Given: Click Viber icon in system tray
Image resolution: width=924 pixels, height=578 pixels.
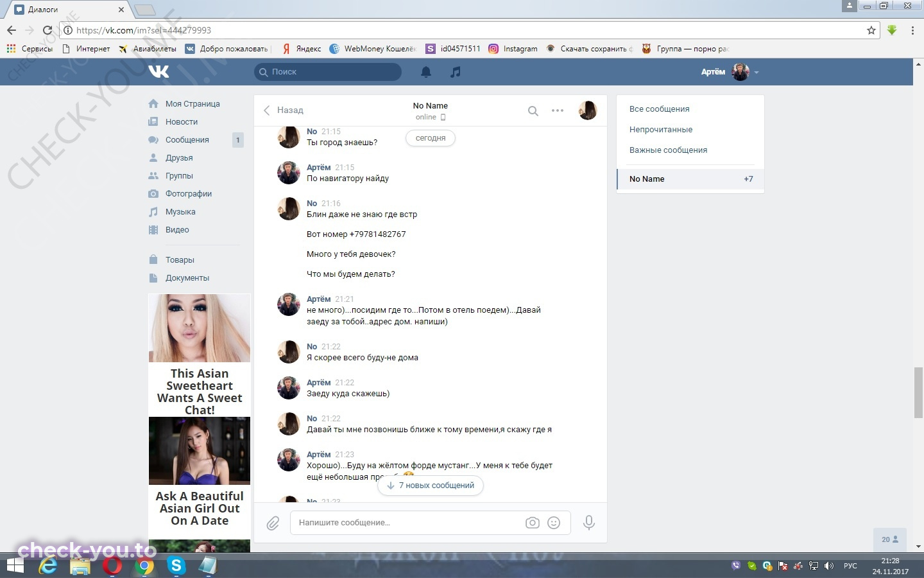Looking at the screenshot, I should click(736, 566).
